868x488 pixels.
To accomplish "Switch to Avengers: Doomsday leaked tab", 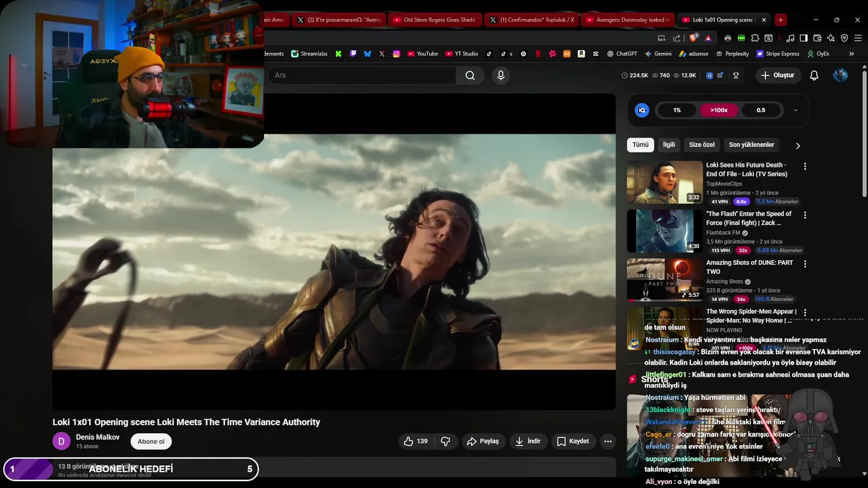I will pos(627,20).
